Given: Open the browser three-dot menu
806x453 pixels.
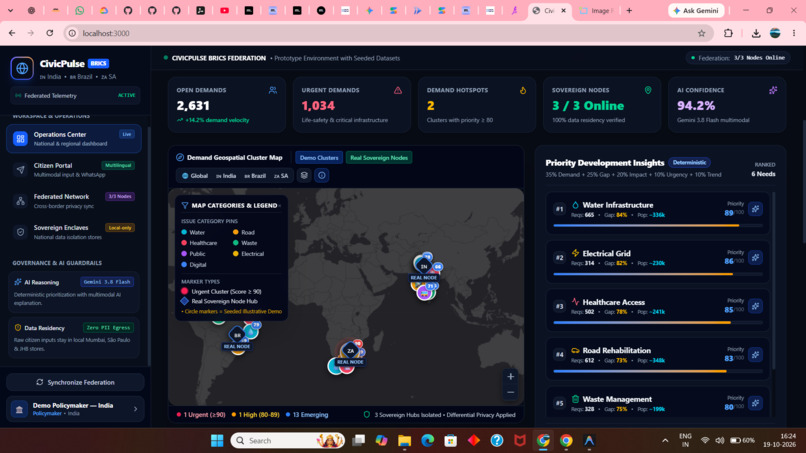Looking at the screenshot, I should (x=794, y=33).
